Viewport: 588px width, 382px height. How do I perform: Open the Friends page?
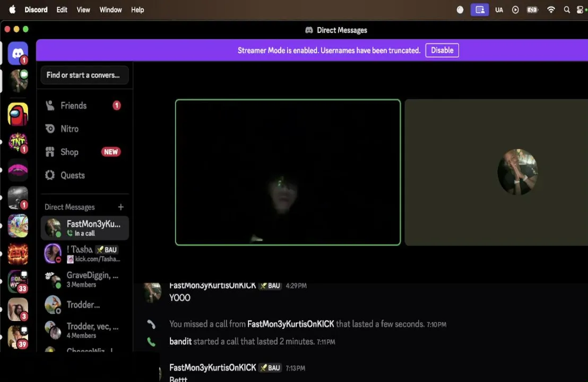pyautogui.click(x=85, y=106)
